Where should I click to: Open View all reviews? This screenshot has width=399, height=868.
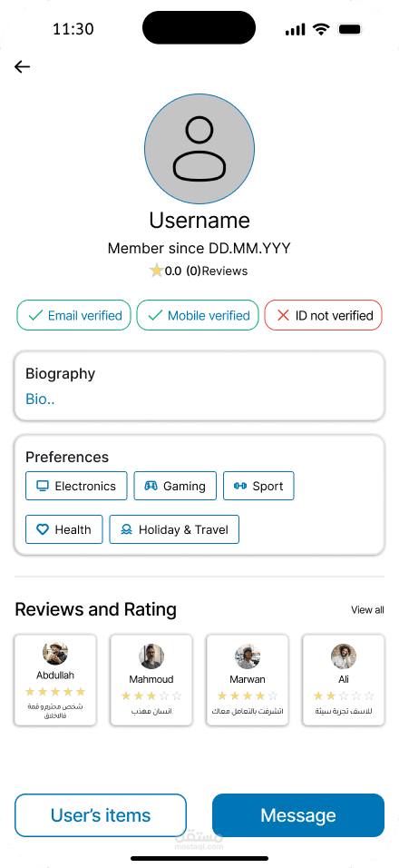[x=367, y=610]
